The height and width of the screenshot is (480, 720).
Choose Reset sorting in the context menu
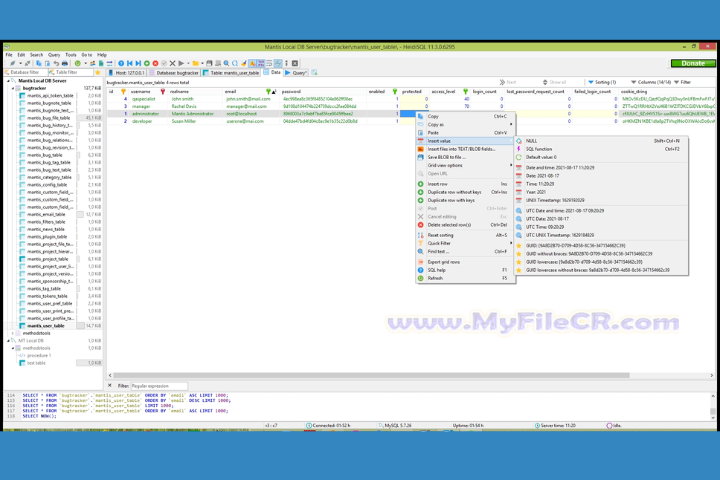tap(465, 235)
